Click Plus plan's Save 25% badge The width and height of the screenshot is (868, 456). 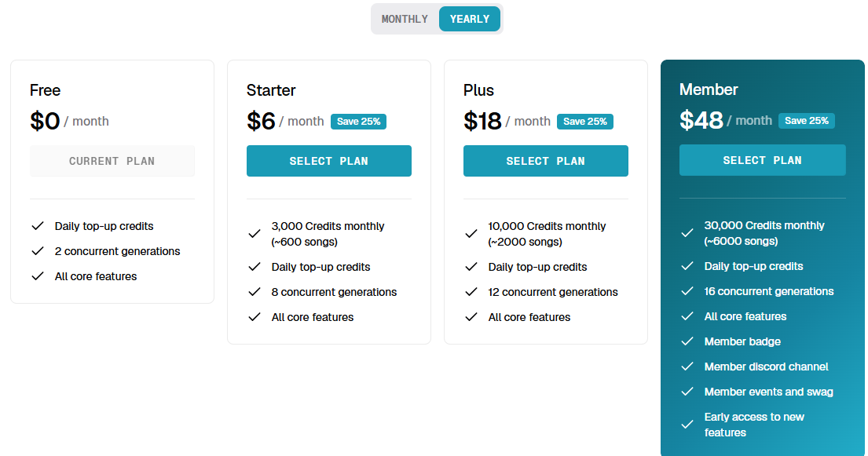coord(584,122)
